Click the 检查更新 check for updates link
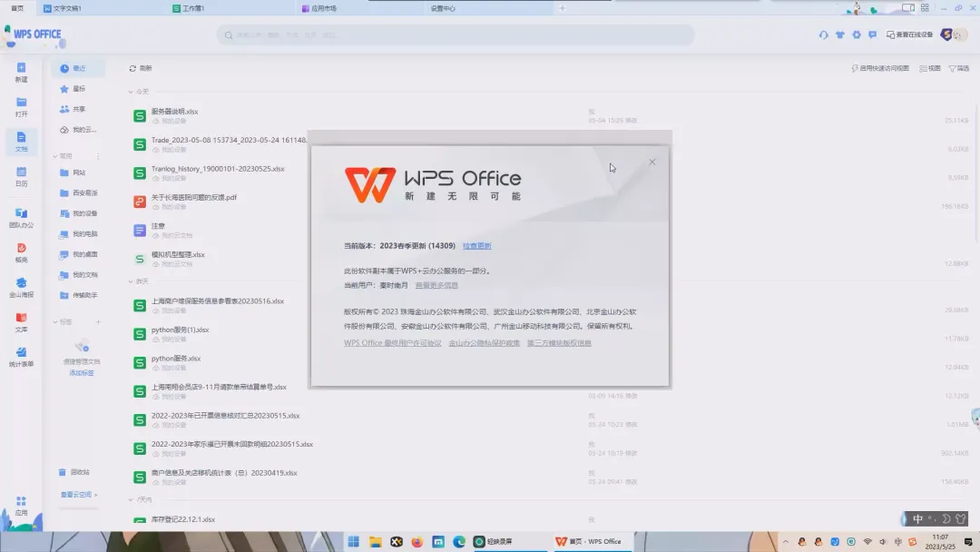Image resolution: width=980 pixels, height=552 pixels. (477, 246)
